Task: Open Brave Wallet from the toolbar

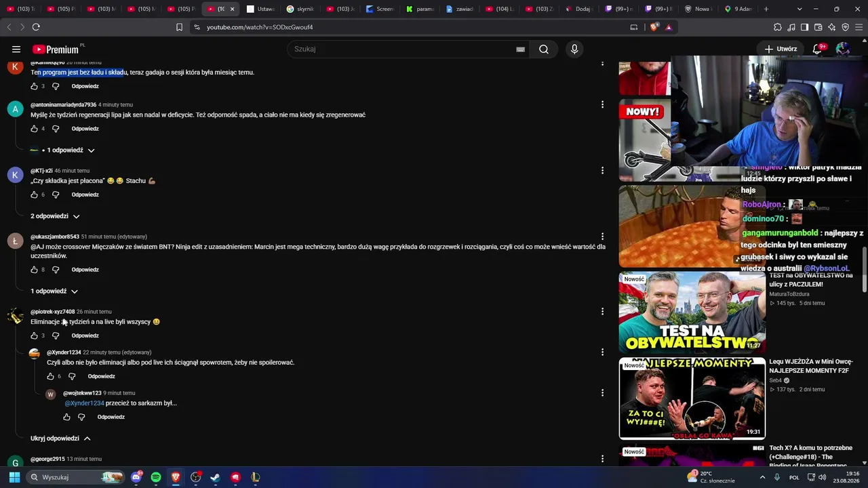Action: click(x=818, y=27)
